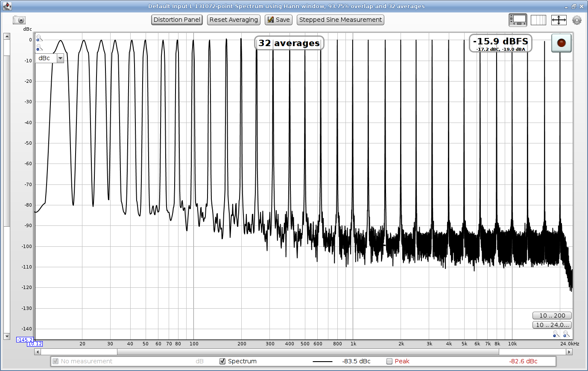Screen dimensions: 588x371
Task: Click the 1k frequency axis label
Action: pyautogui.click(x=353, y=344)
